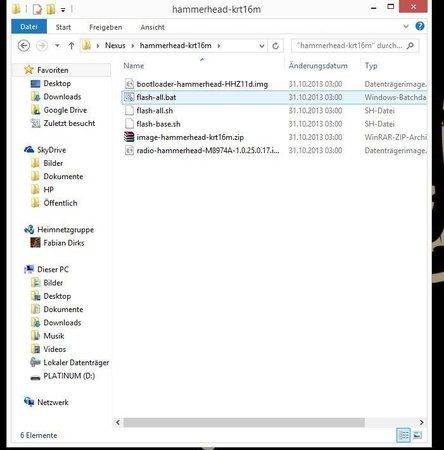This screenshot has width=444, height=450.
Task: Open Bilder under Dieser PC
Action: pyautogui.click(x=53, y=283)
